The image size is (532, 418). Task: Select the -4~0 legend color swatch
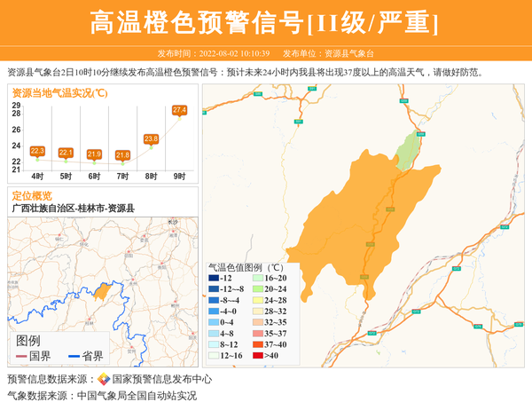coord(214,312)
